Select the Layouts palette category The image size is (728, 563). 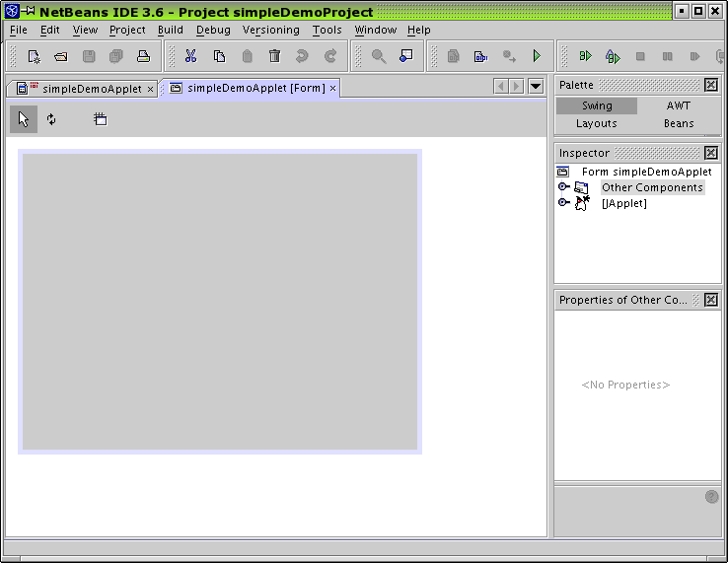[597, 123]
